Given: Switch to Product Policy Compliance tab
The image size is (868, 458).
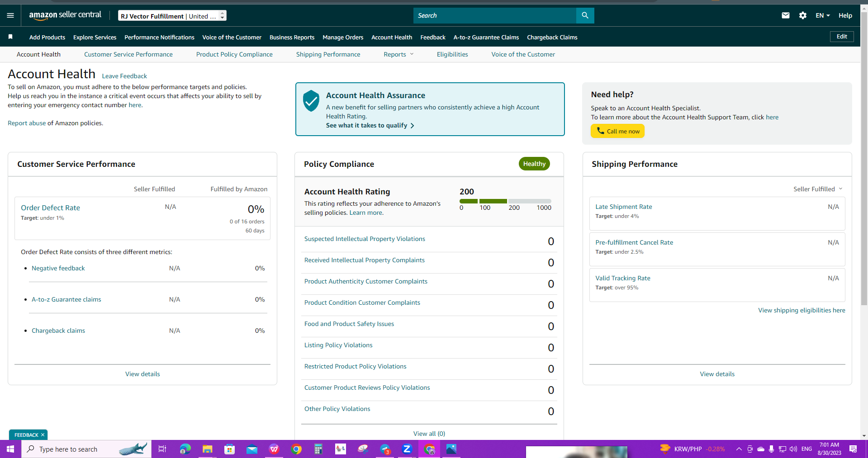Looking at the screenshot, I should (234, 54).
